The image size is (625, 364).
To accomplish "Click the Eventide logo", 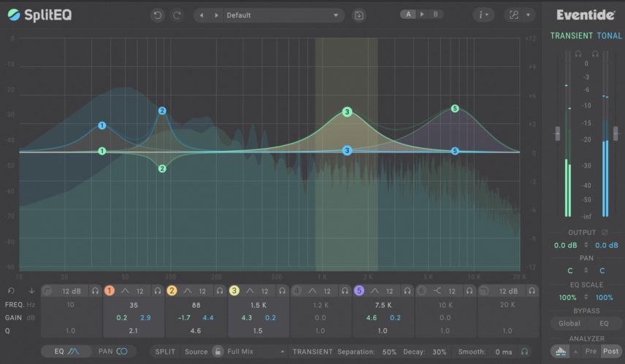I will coord(585,15).
